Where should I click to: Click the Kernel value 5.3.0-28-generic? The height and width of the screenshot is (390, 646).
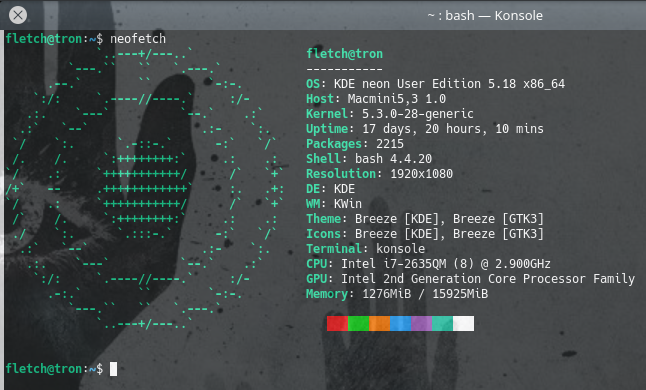[418, 114]
